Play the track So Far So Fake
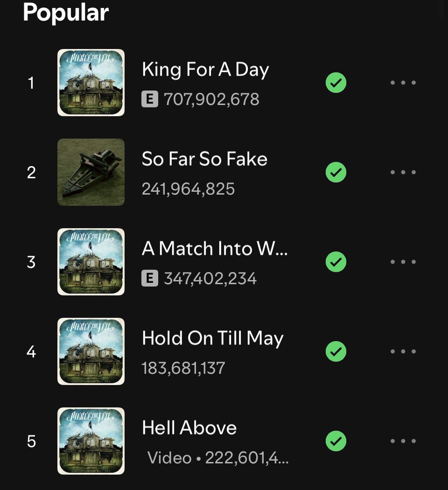This screenshot has width=448, height=490. (x=204, y=159)
